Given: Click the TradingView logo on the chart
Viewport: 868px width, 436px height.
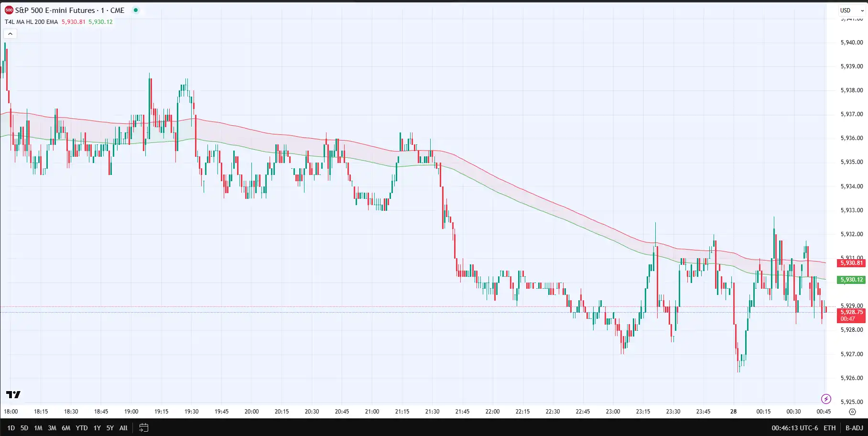Looking at the screenshot, I should point(13,394).
